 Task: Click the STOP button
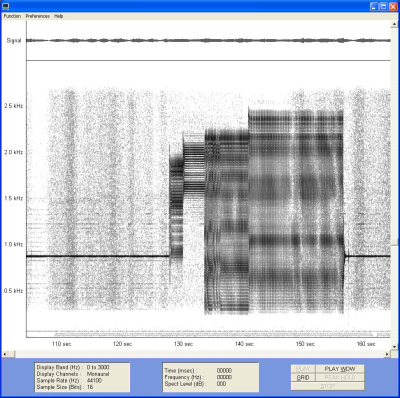pos(328,386)
